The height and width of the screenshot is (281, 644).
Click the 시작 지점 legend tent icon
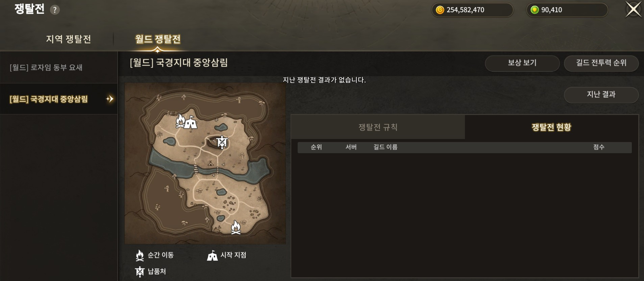click(x=212, y=256)
